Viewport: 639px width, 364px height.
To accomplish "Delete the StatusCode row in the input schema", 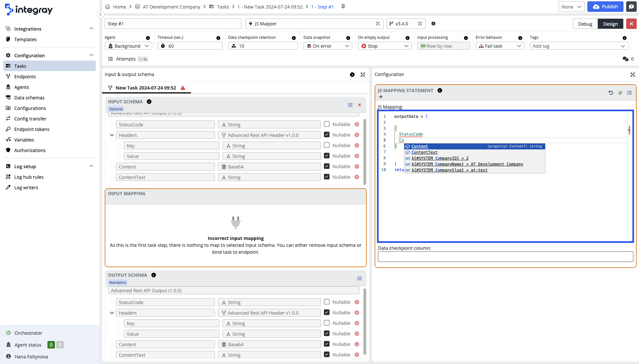I will [x=357, y=124].
